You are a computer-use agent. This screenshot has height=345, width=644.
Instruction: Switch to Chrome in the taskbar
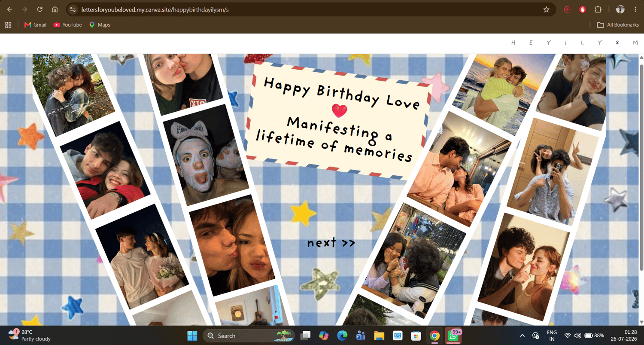[434, 336]
